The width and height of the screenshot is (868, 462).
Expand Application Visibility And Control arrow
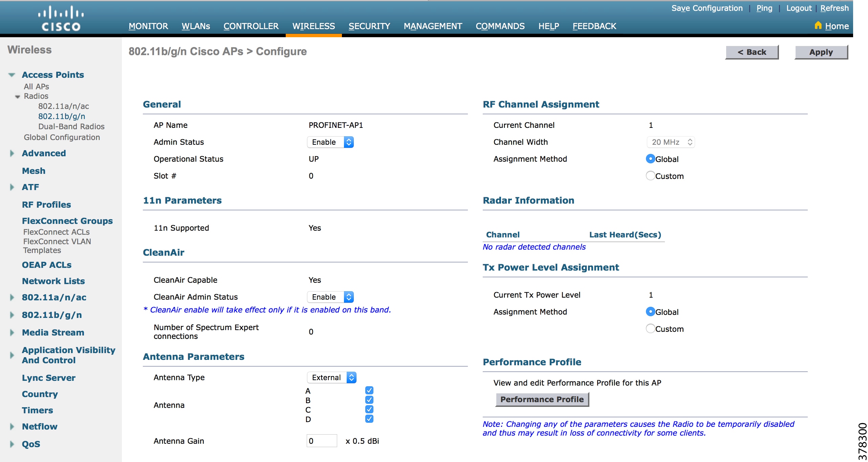coord(12,355)
